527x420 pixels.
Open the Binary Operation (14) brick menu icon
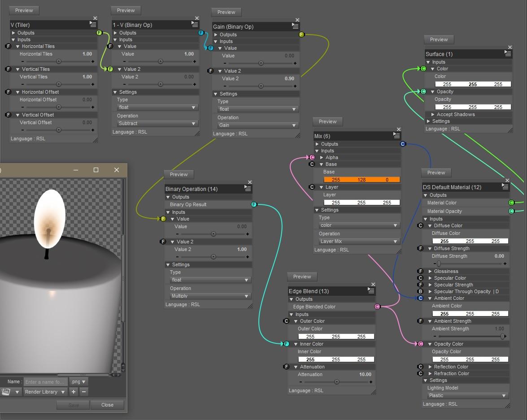248,189
